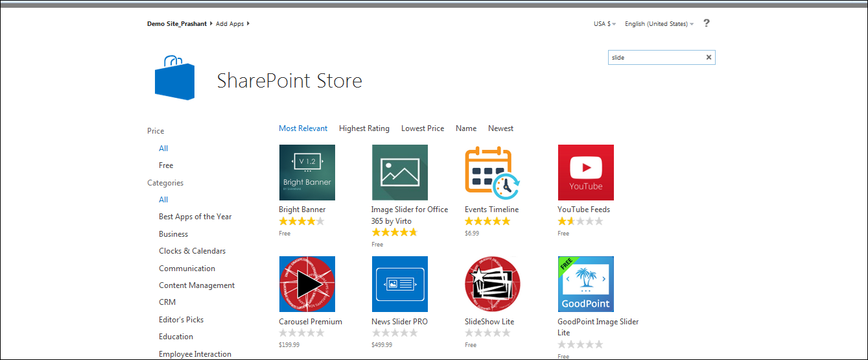The width and height of the screenshot is (868, 360).
Task: Sort results by Name
Action: point(466,128)
